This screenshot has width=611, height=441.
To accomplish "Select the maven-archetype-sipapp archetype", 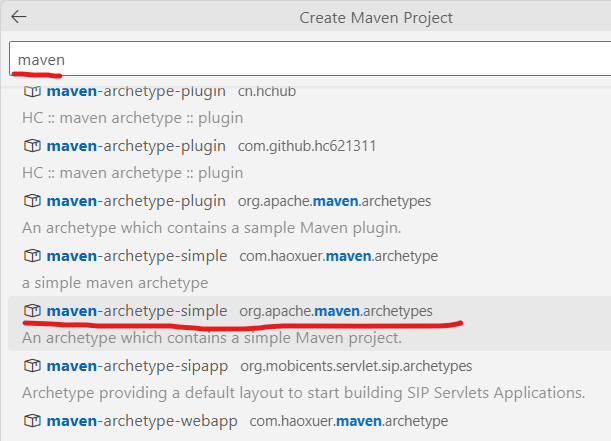I will 137,366.
